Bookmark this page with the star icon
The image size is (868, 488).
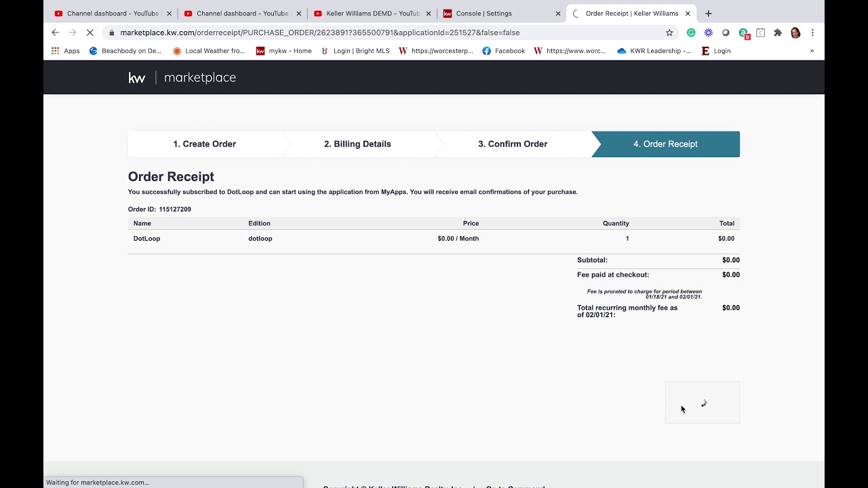click(669, 33)
